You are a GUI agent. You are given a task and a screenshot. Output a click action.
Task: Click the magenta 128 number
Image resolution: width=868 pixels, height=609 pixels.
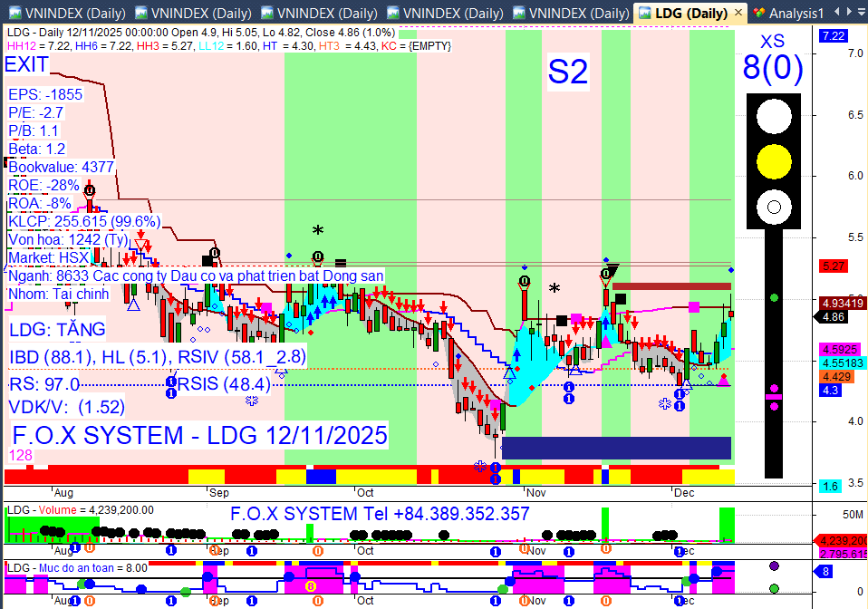pyautogui.click(x=21, y=456)
